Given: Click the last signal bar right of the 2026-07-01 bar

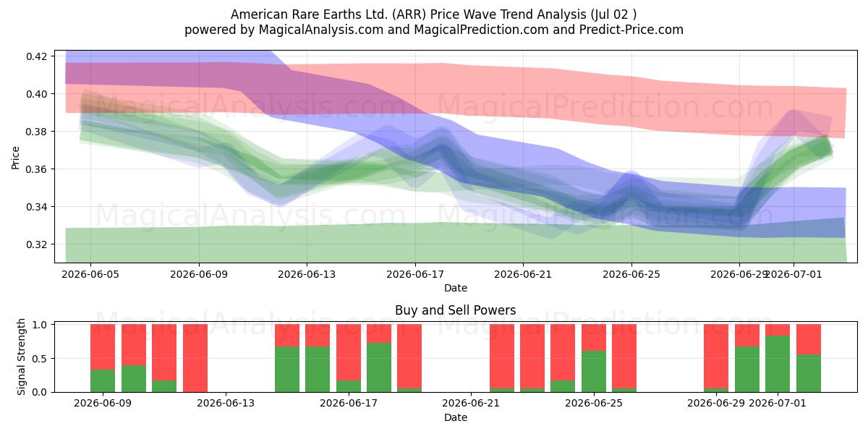Looking at the screenshot, I should point(809,358).
